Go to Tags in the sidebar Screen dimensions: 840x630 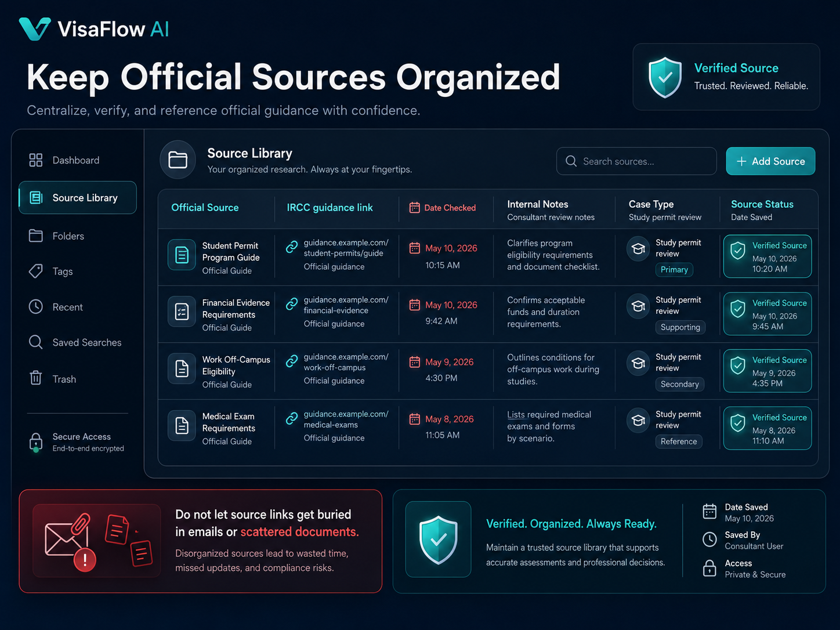click(78, 271)
